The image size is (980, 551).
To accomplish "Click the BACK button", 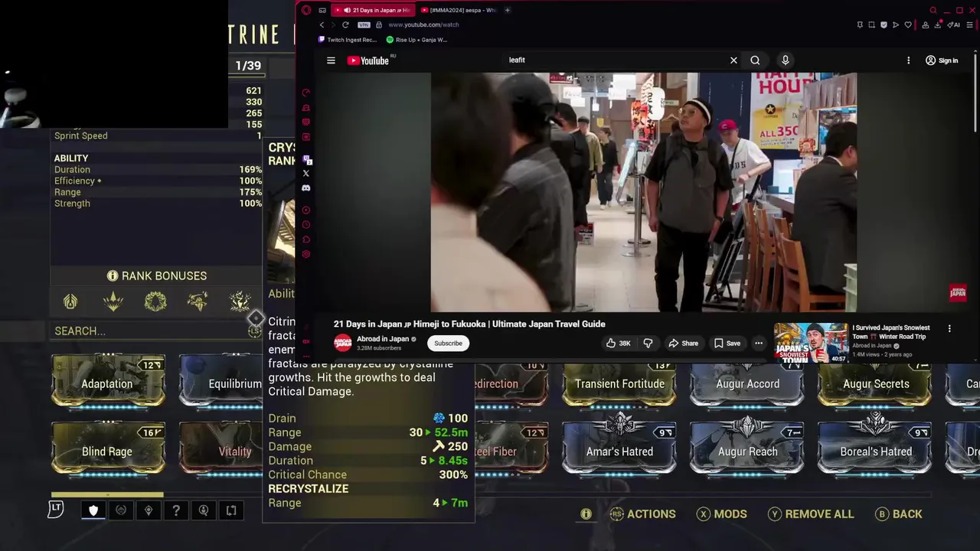I will 899,514.
